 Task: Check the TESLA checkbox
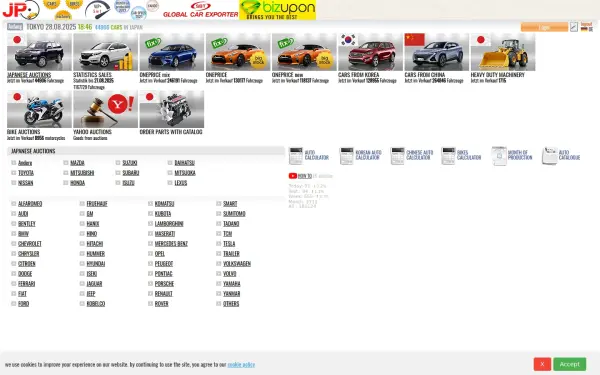coord(219,243)
